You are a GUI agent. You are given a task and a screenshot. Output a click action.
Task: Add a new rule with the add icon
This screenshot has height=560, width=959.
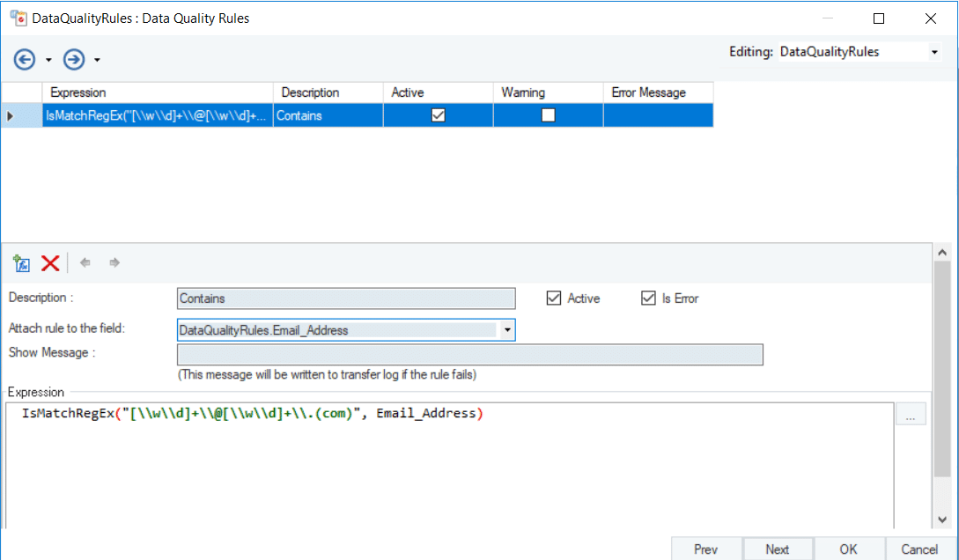[x=22, y=263]
